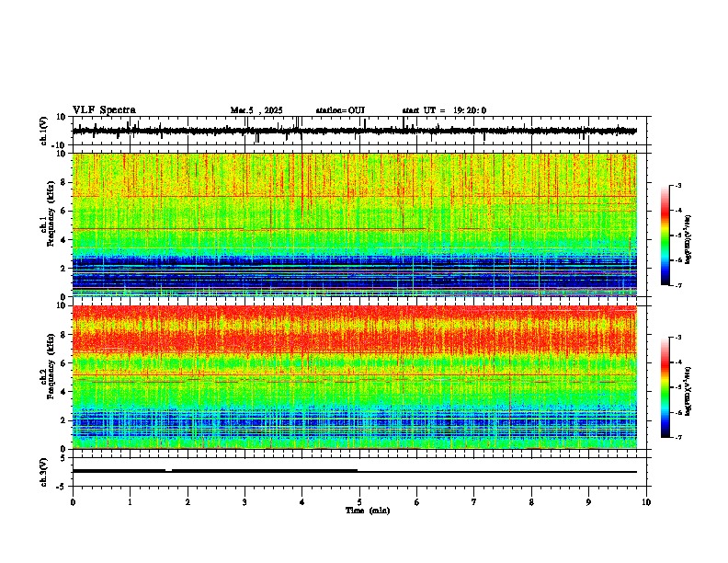Click time axis tick label "3"

click(x=245, y=502)
